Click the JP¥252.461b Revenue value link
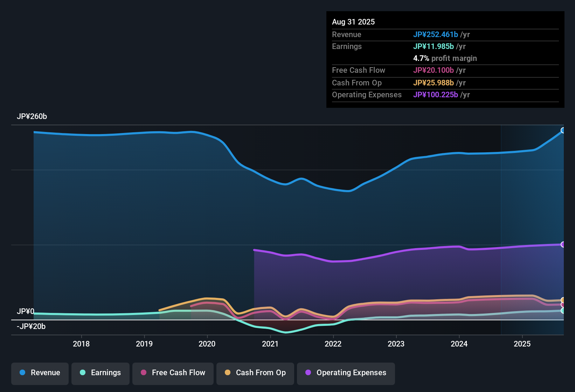Viewport: 575px width, 392px height. tap(436, 34)
